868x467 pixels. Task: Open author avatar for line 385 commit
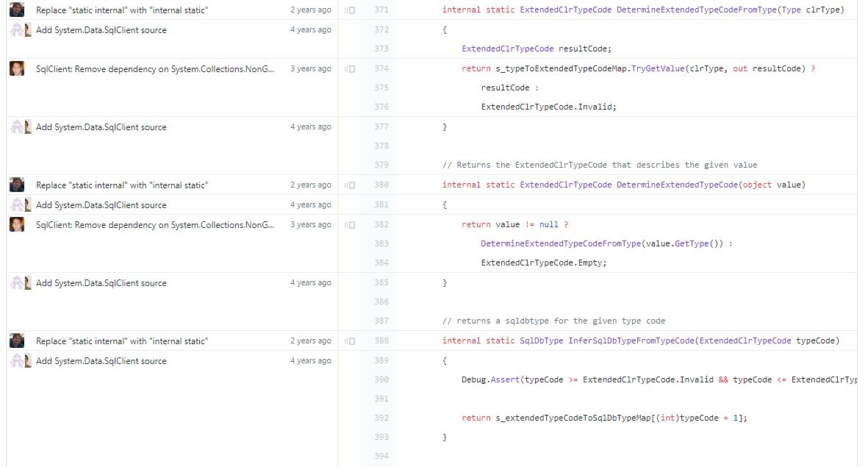(21, 282)
